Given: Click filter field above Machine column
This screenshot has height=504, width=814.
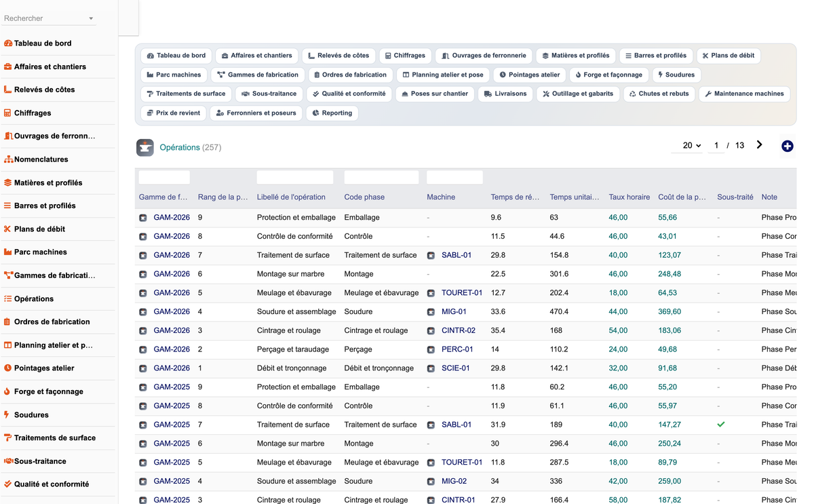Looking at the screenshot, I should 454,178.
